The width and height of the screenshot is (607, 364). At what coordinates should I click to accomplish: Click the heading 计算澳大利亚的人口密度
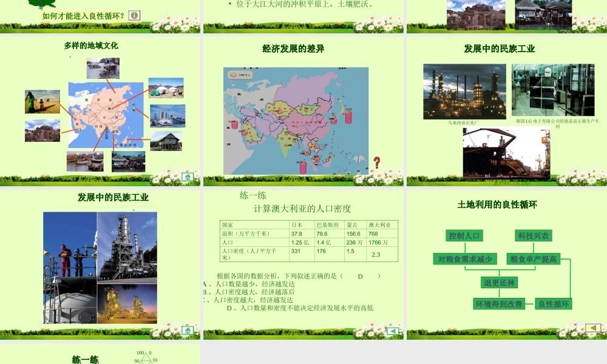coord(302,209)
